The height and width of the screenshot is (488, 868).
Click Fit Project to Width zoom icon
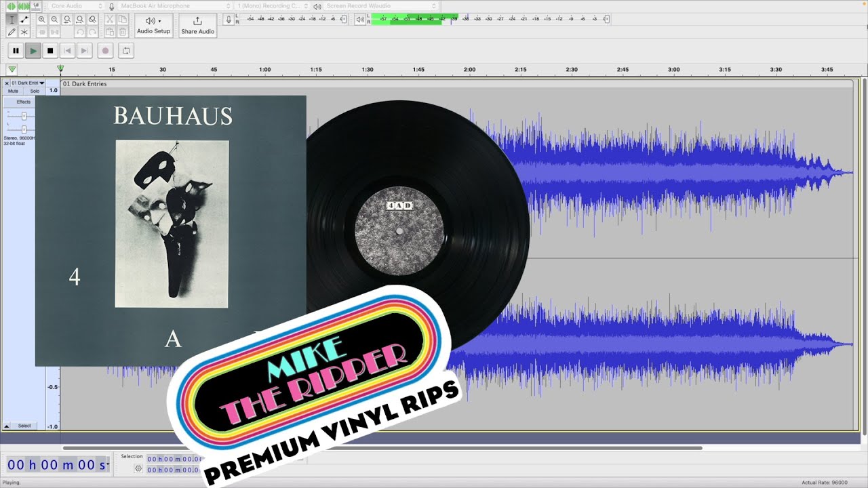pyautogui.click(x=80, y=20)
